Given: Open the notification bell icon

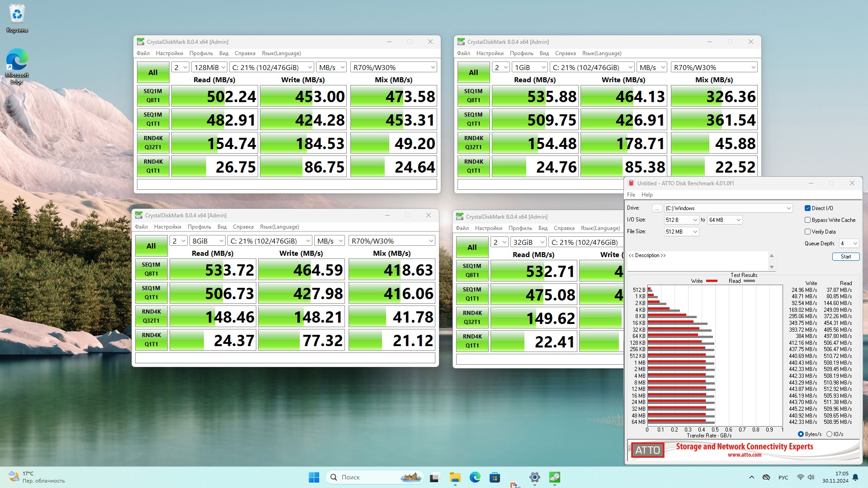Looking at the screenshot, I should 855,477.
